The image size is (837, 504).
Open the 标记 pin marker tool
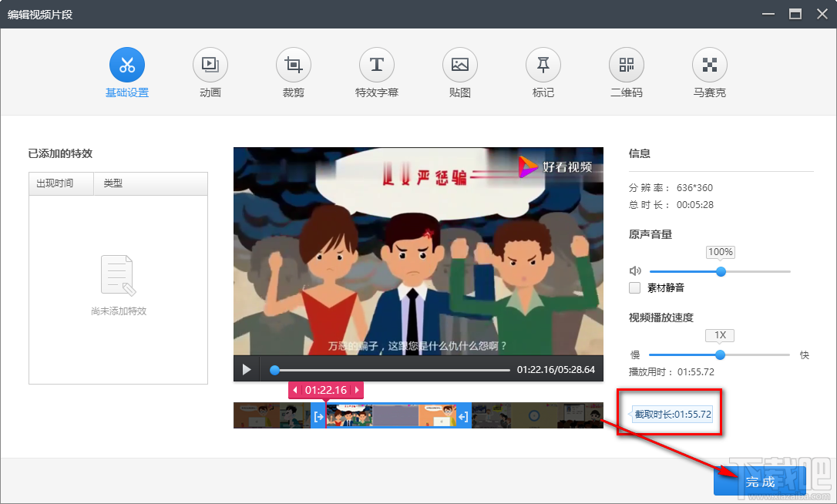[543, 66]
